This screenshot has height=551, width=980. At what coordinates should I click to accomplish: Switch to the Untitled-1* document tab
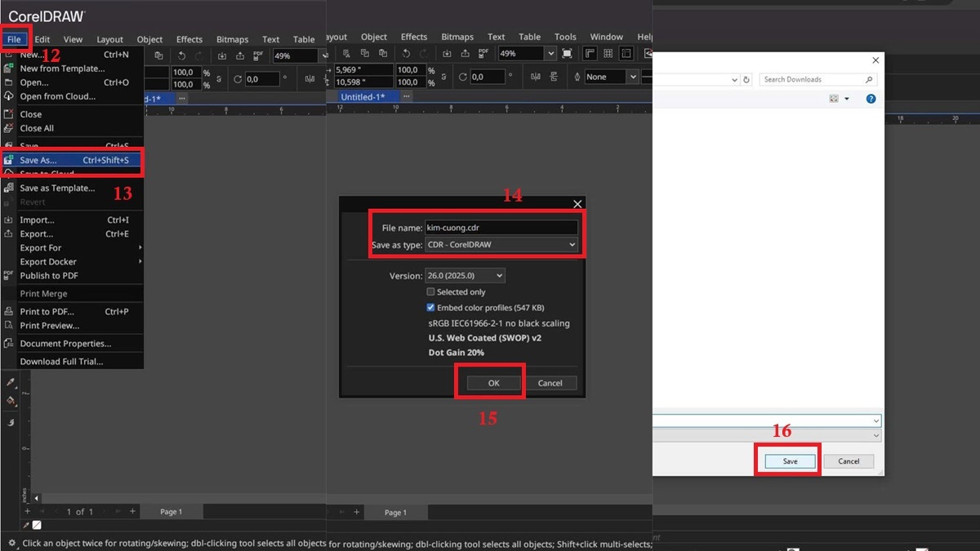click(x=363, y=97)
